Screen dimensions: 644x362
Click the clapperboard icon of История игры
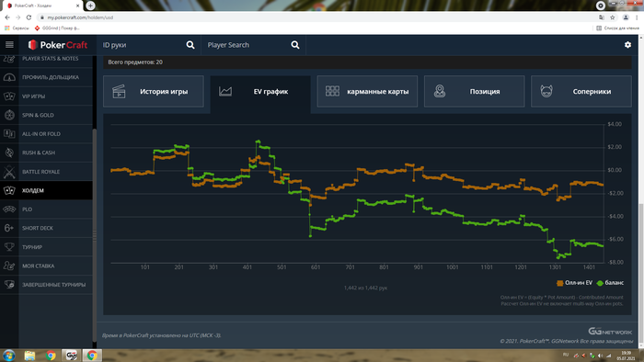click(119, 92)
